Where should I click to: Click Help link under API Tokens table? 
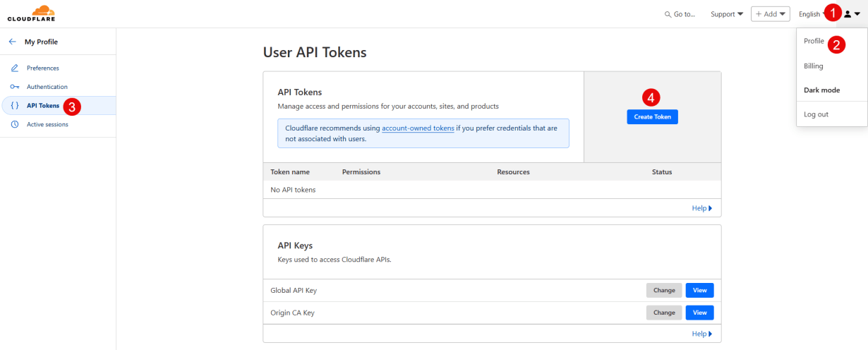point(702,208)
